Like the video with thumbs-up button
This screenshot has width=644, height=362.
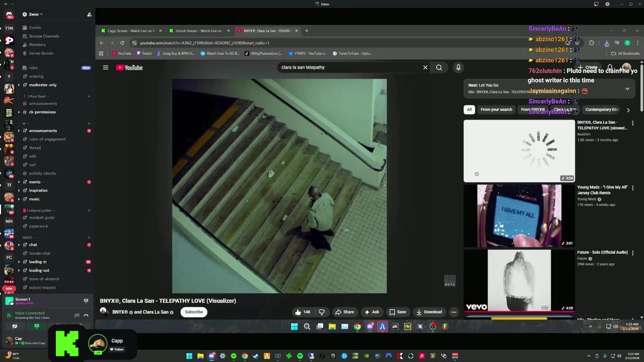tap(302, 312)
